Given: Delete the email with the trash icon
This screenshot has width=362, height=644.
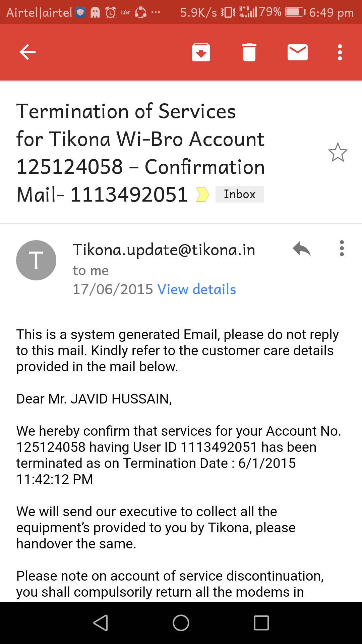Looking at the screenshot, I should click(249, 52).
